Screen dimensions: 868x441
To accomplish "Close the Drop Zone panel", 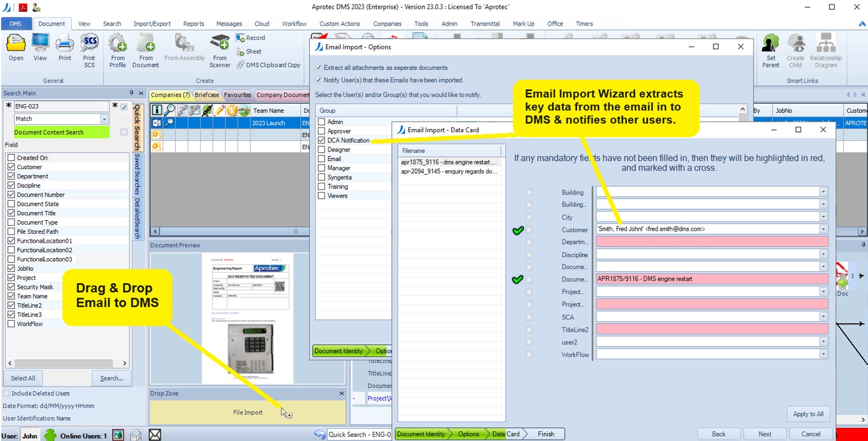I will click(341, 394).
